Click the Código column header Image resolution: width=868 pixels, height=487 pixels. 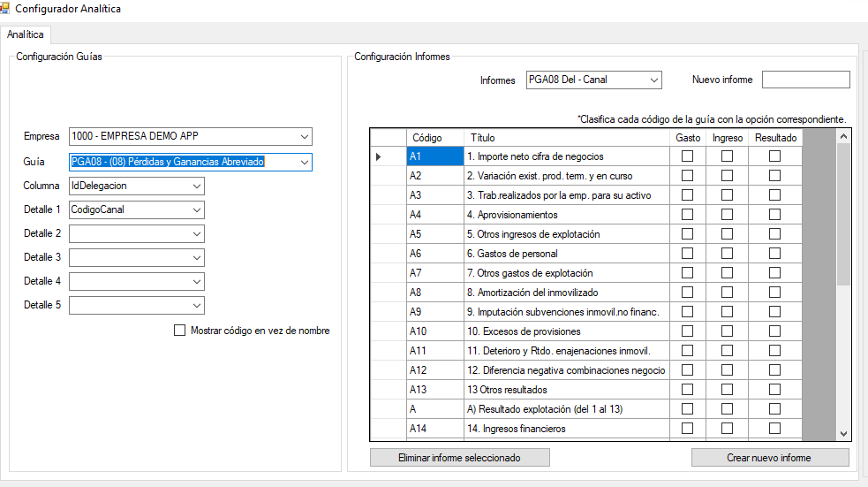(x=435, y=137)
